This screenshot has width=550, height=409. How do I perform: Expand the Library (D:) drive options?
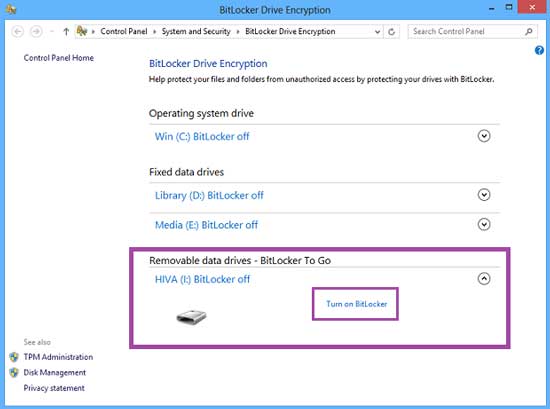(x=484, y=195)
